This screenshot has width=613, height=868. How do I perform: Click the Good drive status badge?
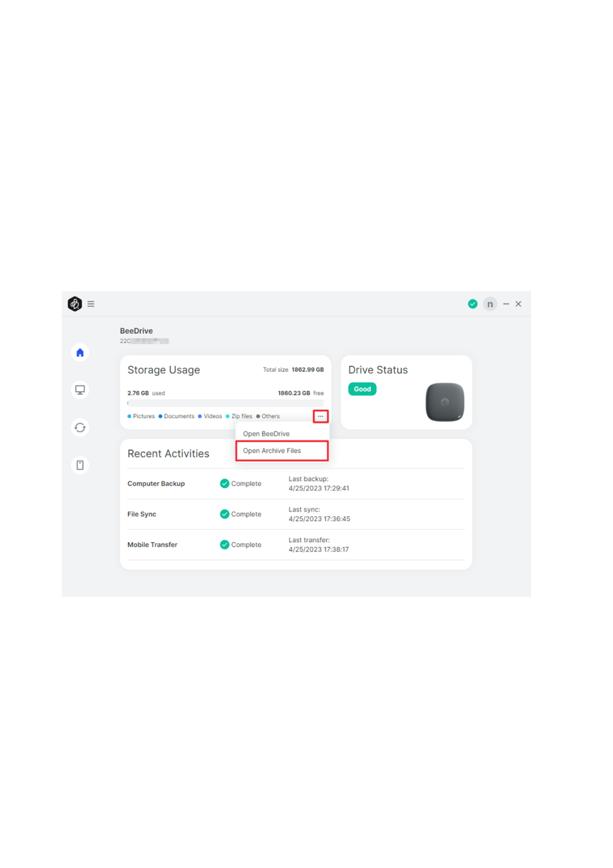click(x=362, y=389)
